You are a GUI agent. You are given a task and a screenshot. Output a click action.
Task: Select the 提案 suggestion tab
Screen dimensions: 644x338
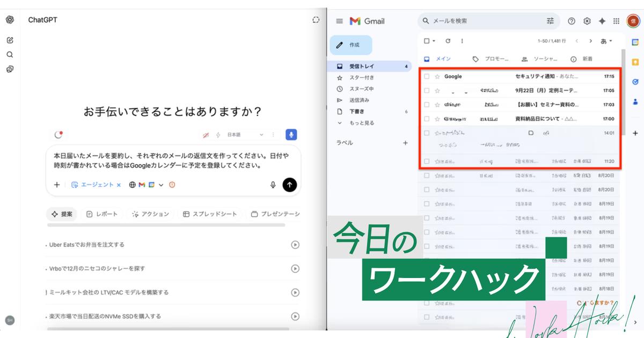click(x=62, y=214)
